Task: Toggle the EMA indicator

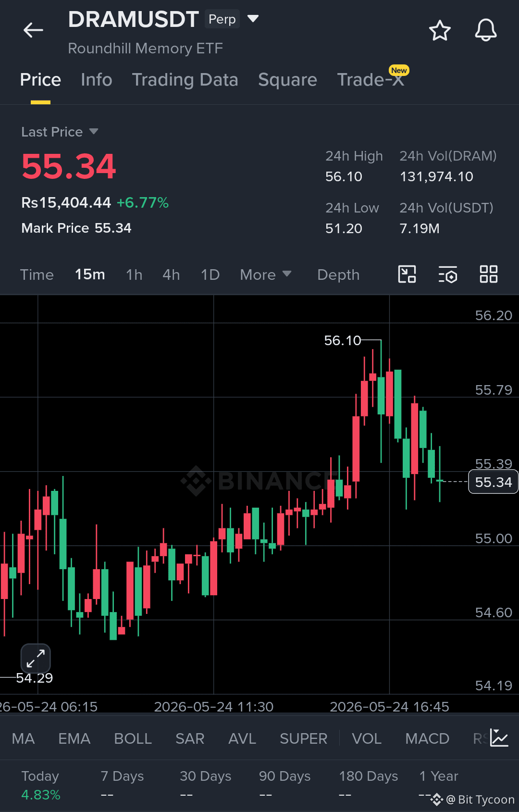Action: click(74, 738)
